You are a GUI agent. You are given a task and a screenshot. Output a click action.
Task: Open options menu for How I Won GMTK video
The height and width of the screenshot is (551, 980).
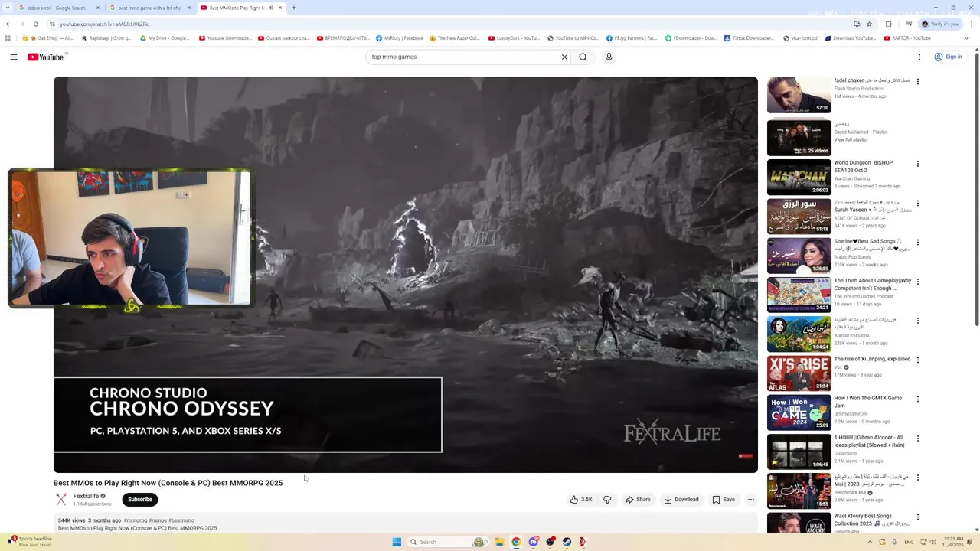(x=918, y=399)
